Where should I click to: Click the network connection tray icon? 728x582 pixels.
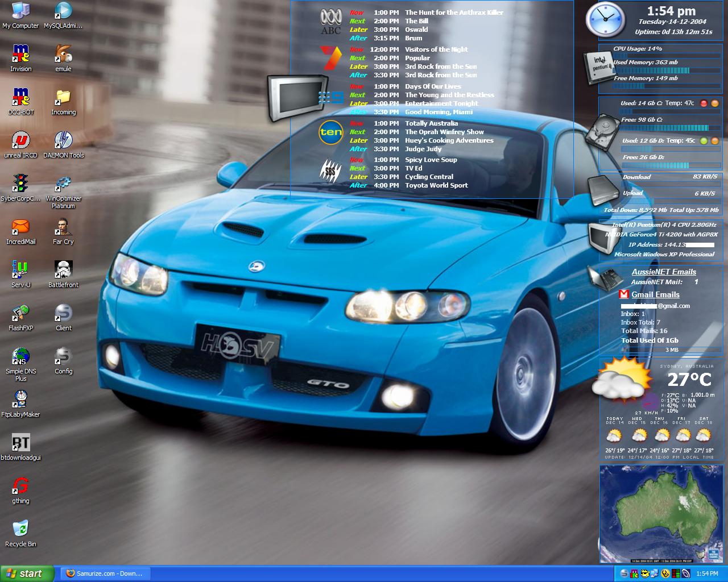pyautogui.click(x=655, y=573)
